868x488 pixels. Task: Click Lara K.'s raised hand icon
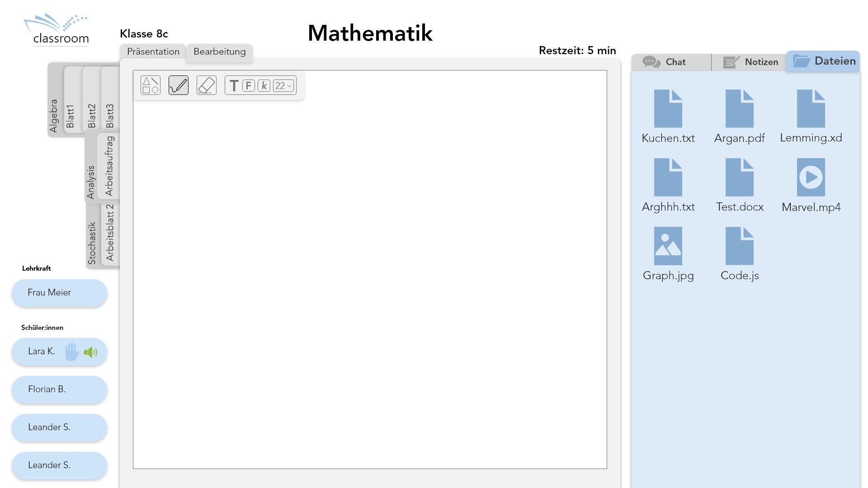pos(71,352)
